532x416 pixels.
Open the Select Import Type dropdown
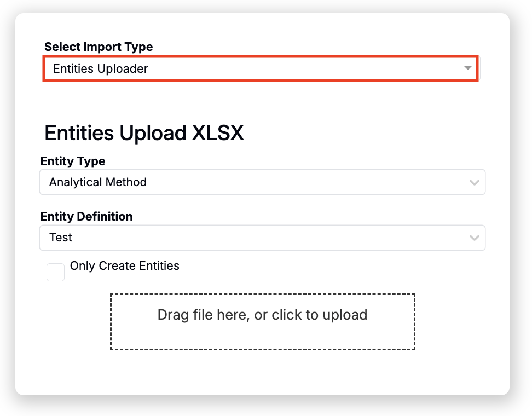pyautogui.click(x=261, y=68)
